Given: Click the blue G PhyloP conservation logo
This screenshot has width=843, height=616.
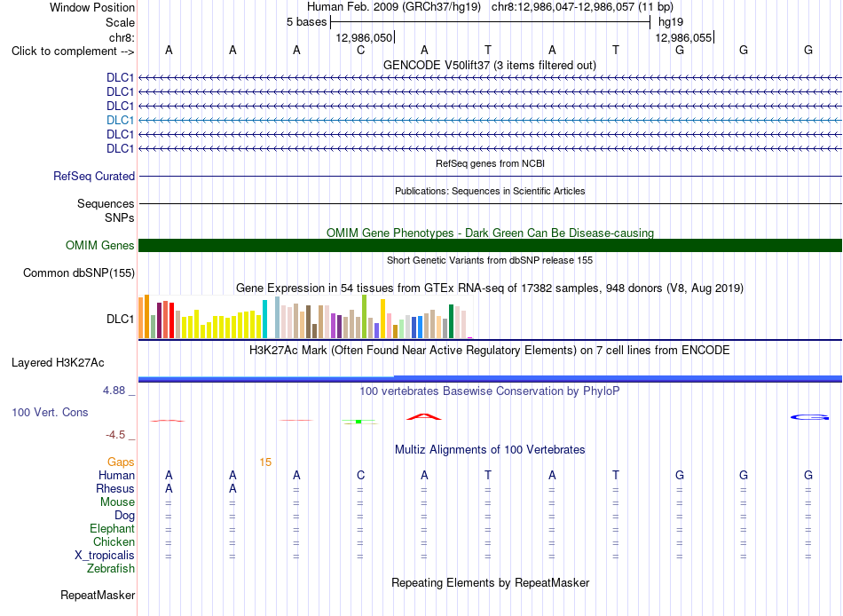Looking at the screenshot, I should point(809,417).
